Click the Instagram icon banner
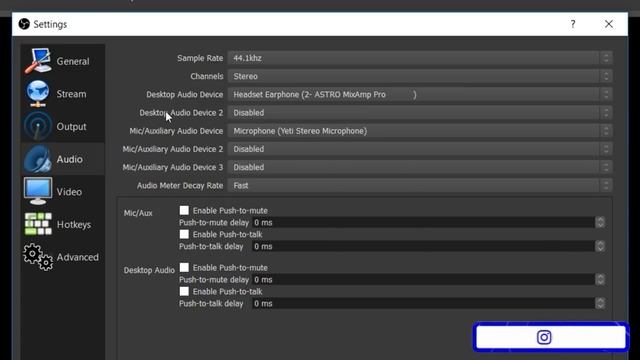Viewport: 640px width, 360px height. (x=551, y=337)
